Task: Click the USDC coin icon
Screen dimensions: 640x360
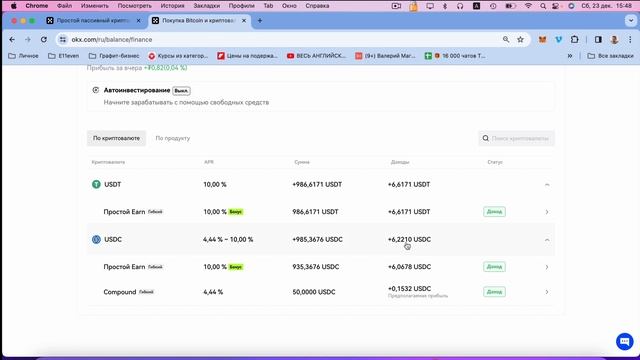Action: tap(96, 240)
